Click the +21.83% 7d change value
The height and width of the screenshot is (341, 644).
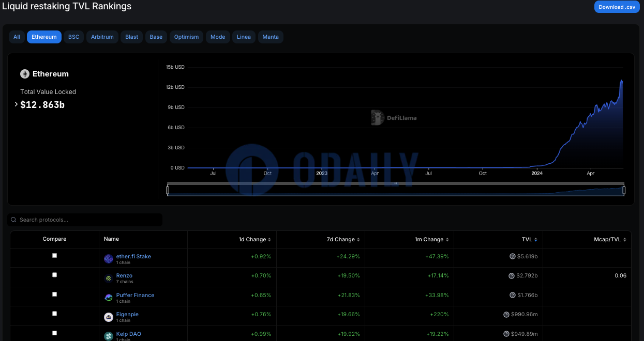(348, 296)
